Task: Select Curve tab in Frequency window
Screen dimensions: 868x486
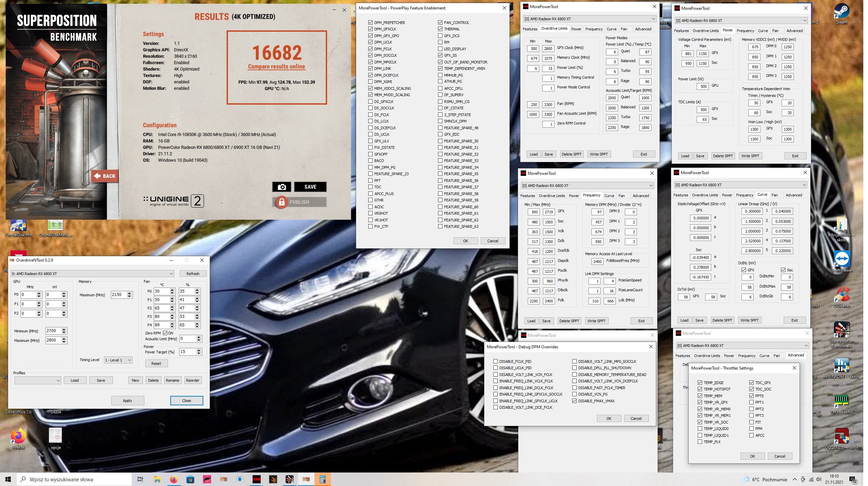Action: [x=609, y=196]
